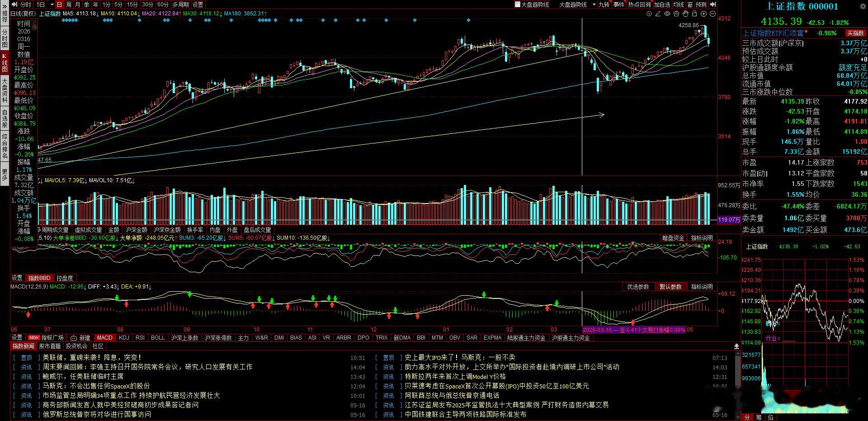This screenshot has width=868, height=421.
Task: Zoom out with the minus circle icon
Action: click(713, 14)
